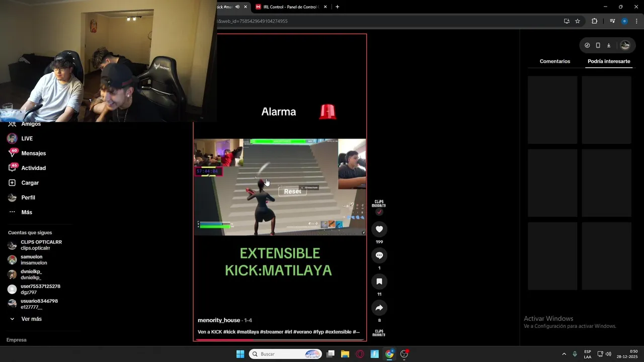Install app icon in Chrome address bar
The width and height of the screenshot is (644, 362).
tap(567, 21)
